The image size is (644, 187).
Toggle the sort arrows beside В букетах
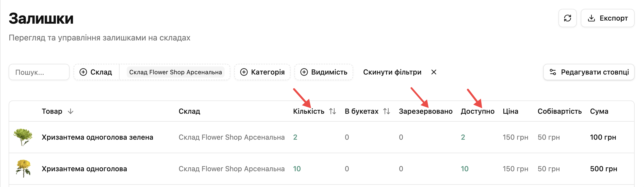(x=387, y=111)
